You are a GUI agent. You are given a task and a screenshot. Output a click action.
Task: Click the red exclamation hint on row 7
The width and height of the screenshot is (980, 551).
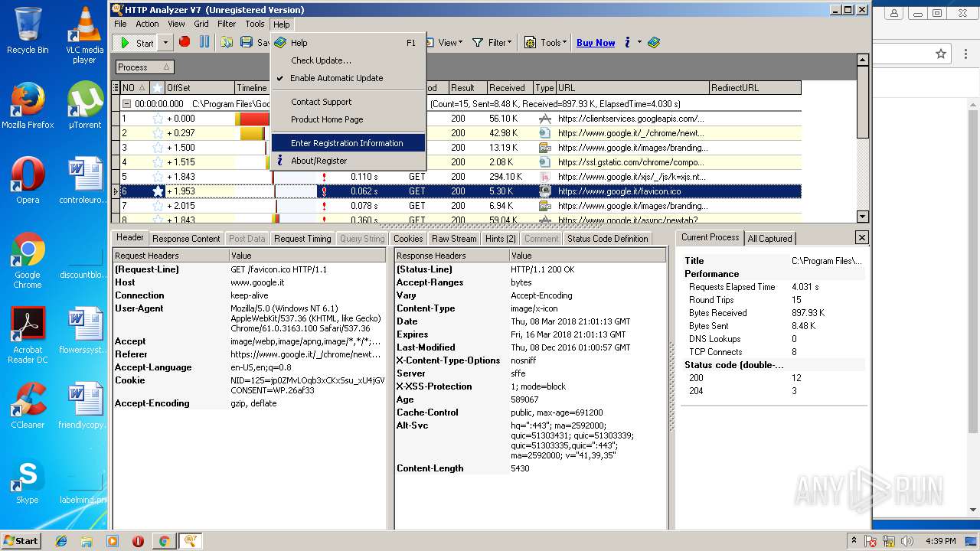(x=325, y=206)
